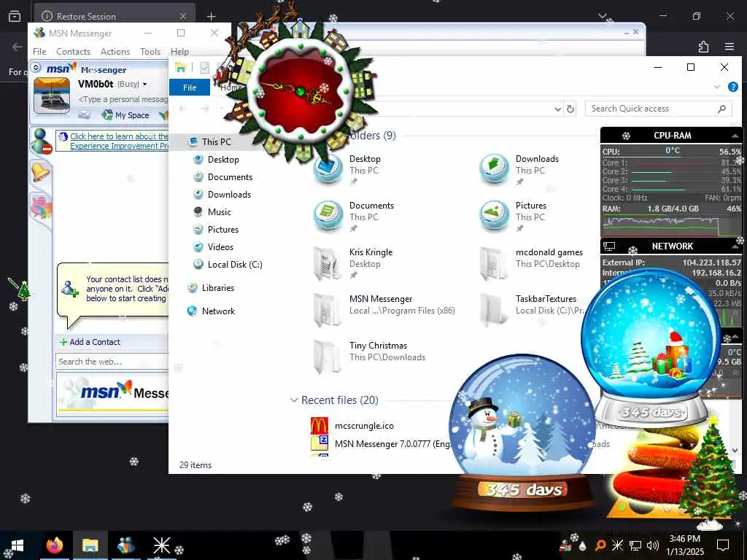
Task: Select the contacts tab icon in MSN sidebar
Action: [41, 141]
